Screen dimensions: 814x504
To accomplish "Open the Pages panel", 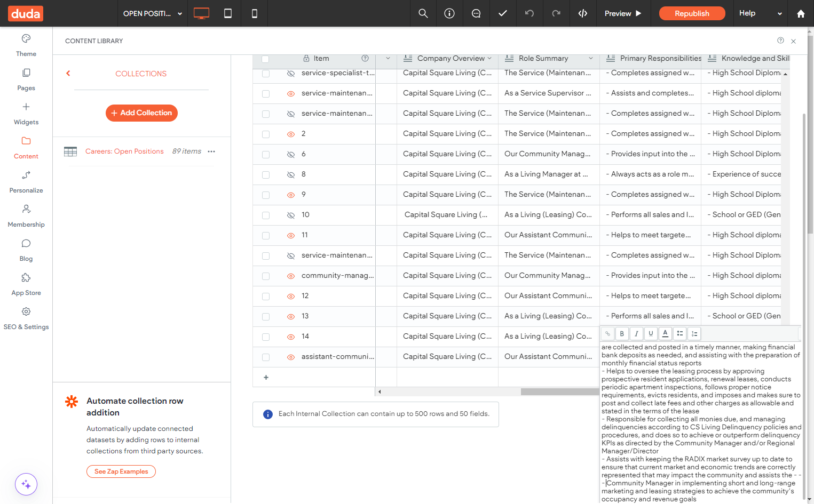I will point(26,79).
